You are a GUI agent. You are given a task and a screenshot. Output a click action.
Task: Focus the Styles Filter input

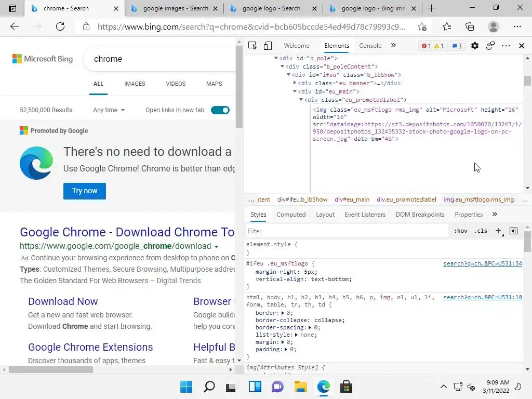pos(347,231)
